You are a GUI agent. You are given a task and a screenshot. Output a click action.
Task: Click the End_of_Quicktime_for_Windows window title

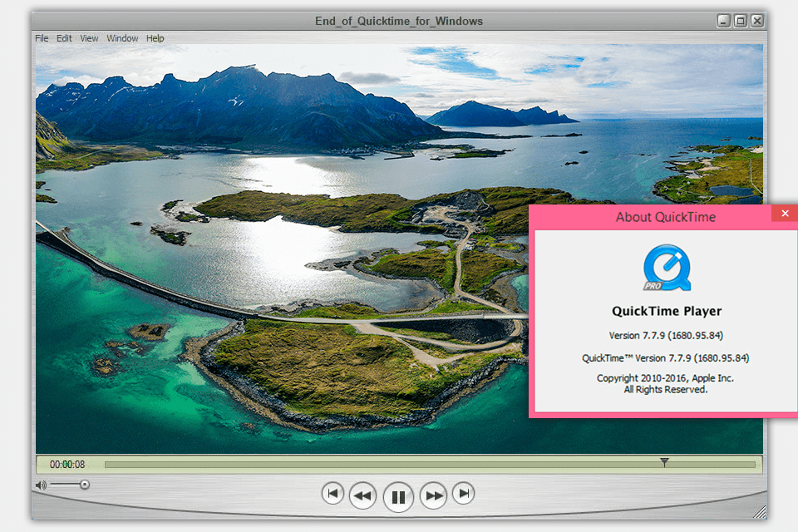[x=398, y=21]
